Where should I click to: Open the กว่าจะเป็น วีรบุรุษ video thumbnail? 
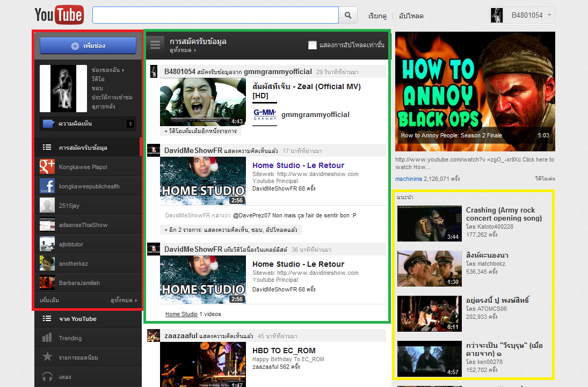(430, 359)
